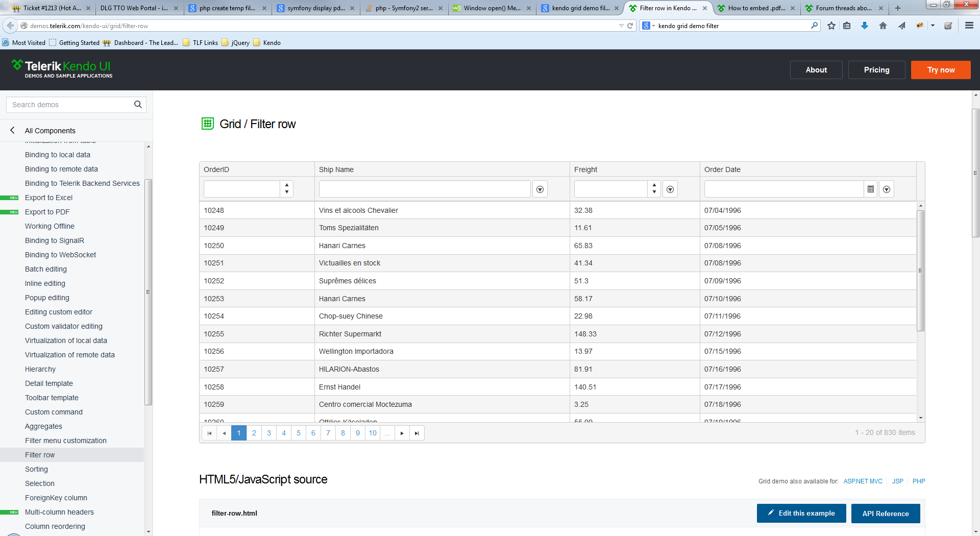Screen dimensions: 980x536
Task: Switch to the kendo grid demo filter tab
Action: click(580, 8)
